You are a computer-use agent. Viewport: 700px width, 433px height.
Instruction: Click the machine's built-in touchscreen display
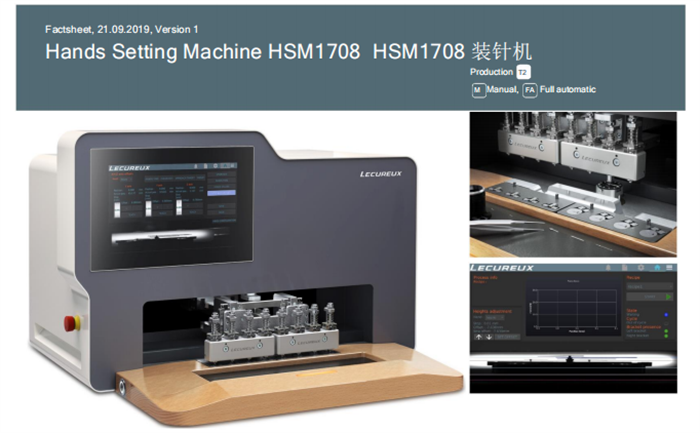coord(172,209)
